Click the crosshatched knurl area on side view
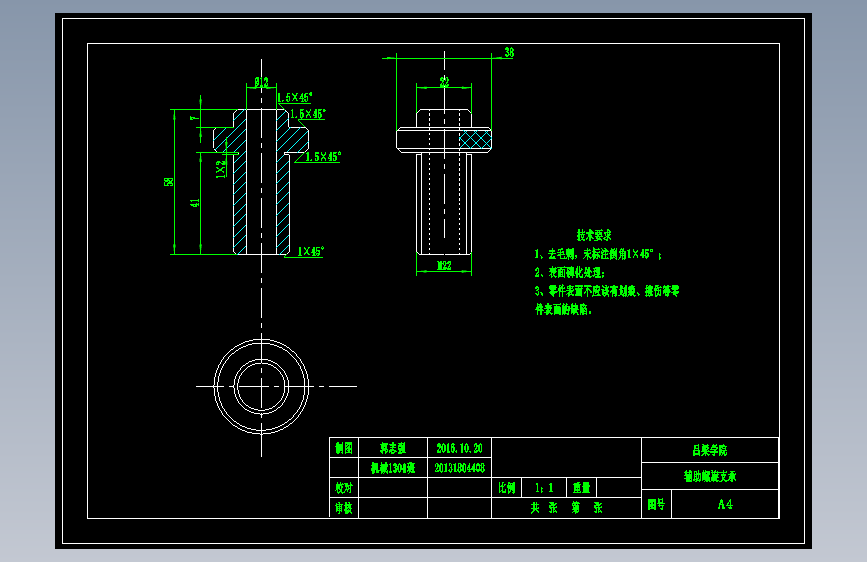Image resolution: width=867 pixels, height=562 pixels. coord(475,140)
